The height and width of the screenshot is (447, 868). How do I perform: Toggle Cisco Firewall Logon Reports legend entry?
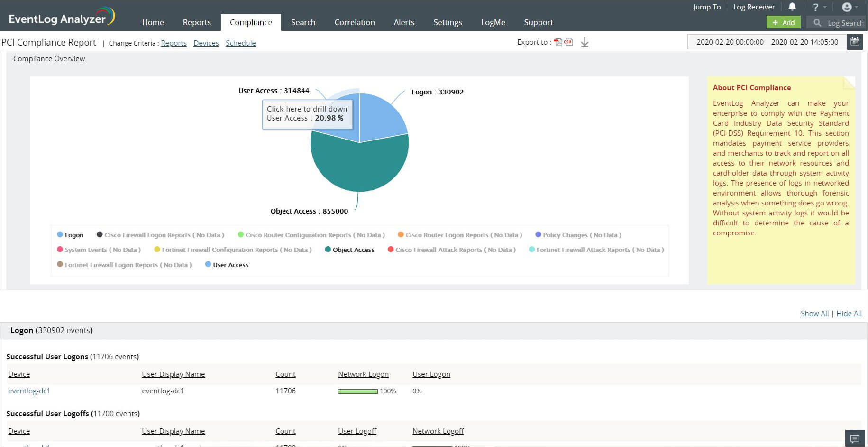(x=160, y=235)
